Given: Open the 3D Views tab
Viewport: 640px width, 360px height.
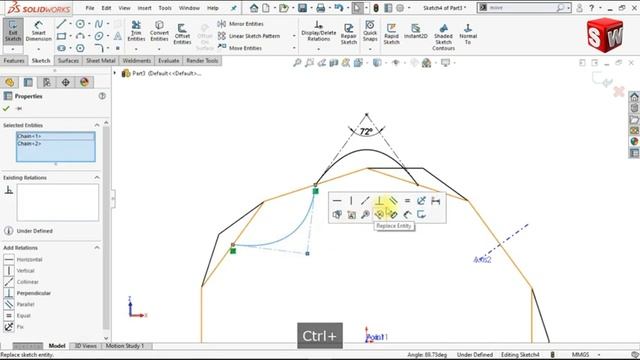Looking at the screenshot, I should (x=86, y=346).
